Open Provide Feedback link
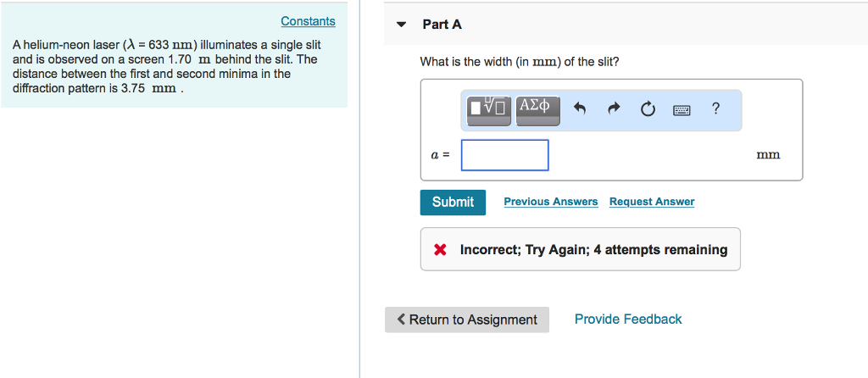Image resolution: width=868 pixels, height=378 pixels. [x=628, y=319]
